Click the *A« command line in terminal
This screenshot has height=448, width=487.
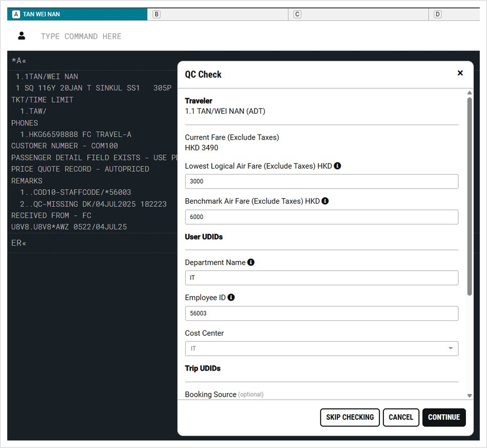19,61
